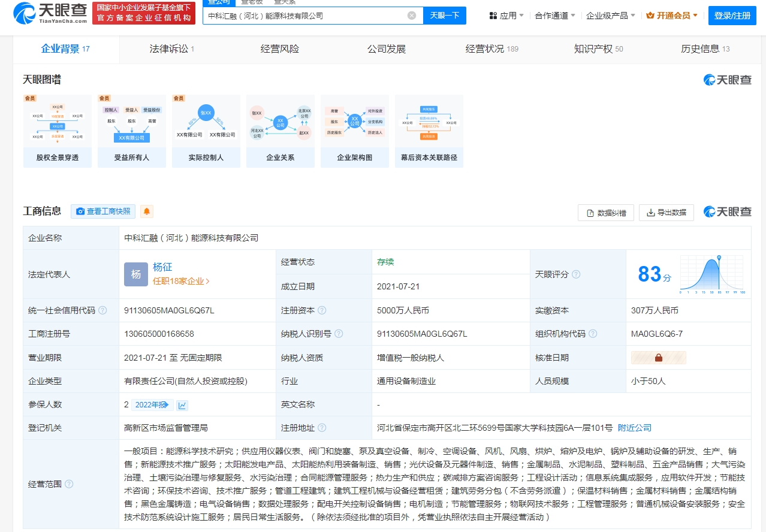Open the 企业关系 diagram card
The width and height of the screenshot is (766, 532).
[x=281, y=131]
